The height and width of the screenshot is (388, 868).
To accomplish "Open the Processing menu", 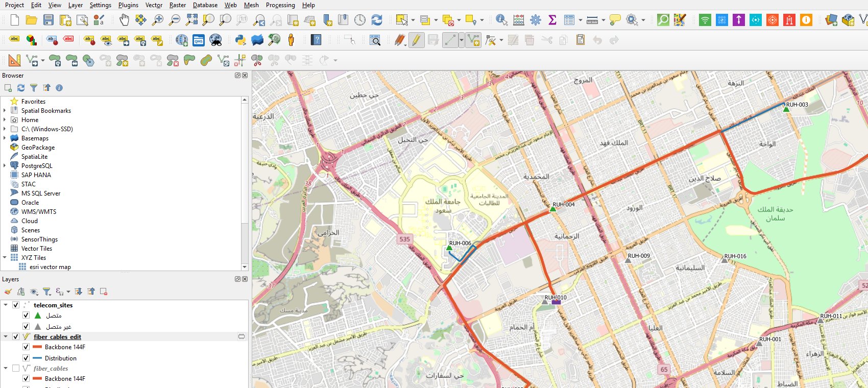I will pyautogui.click(x=280, y=5).
